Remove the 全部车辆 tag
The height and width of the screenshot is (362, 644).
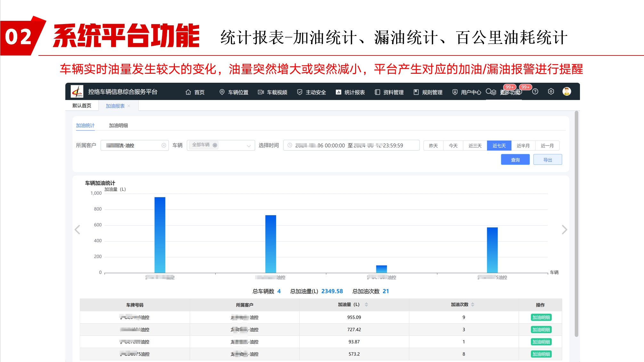(x=215, y=145)
